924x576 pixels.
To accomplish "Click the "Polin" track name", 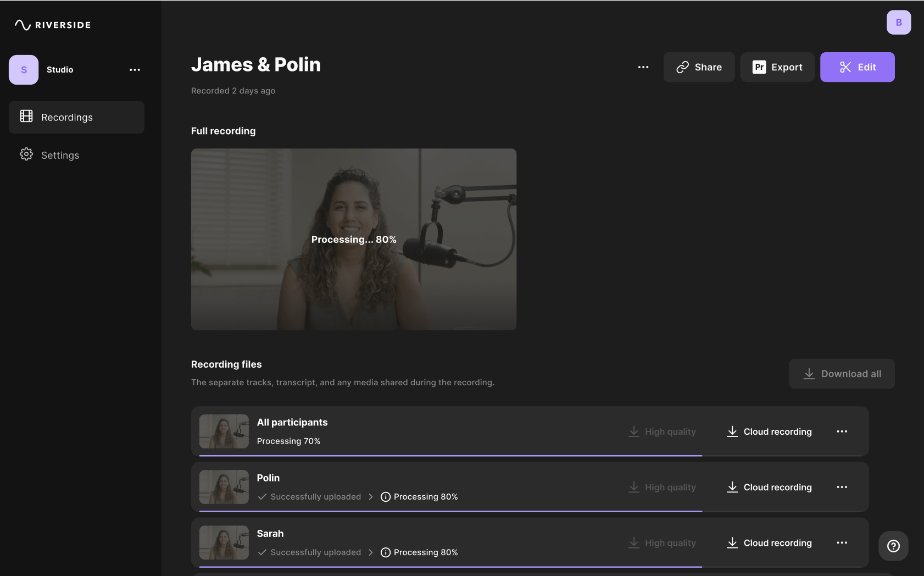I will (268, 478).
